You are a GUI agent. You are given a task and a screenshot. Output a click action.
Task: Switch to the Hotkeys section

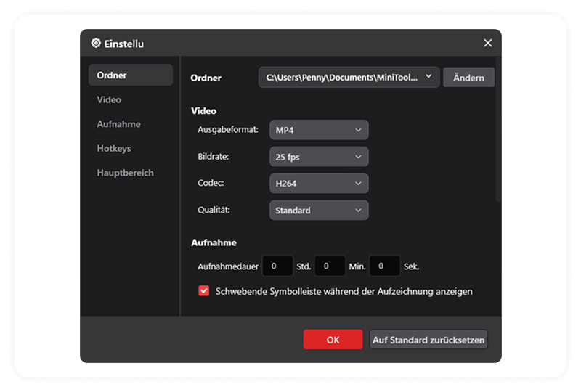coord(114,149)
